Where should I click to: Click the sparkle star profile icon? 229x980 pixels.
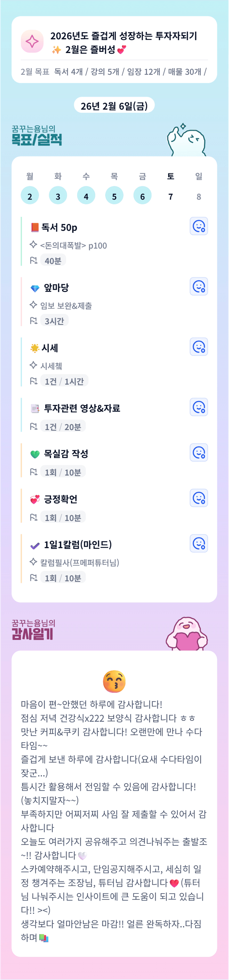[32, 41]
